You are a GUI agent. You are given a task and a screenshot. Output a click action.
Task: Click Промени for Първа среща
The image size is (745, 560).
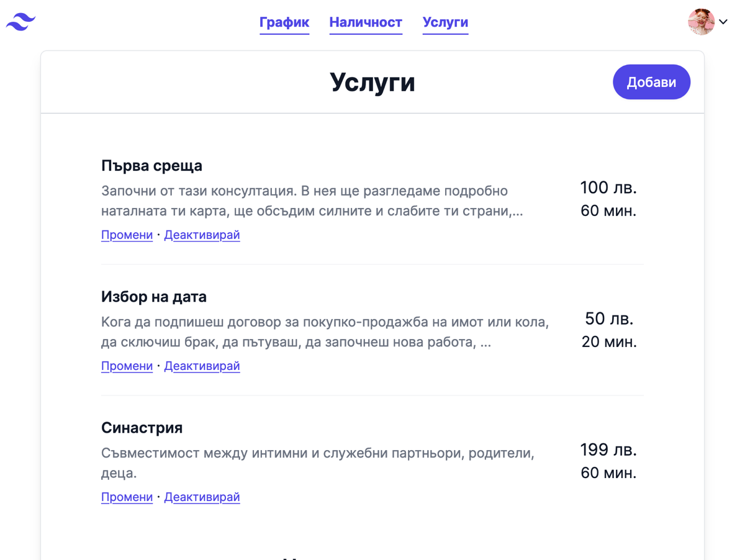[x=127, y=235]
